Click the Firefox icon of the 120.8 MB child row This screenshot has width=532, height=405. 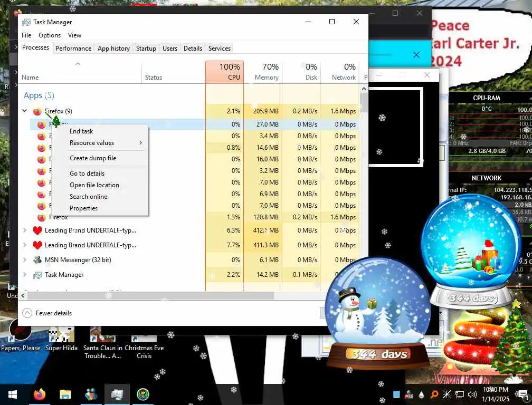[x=41, y=217]
